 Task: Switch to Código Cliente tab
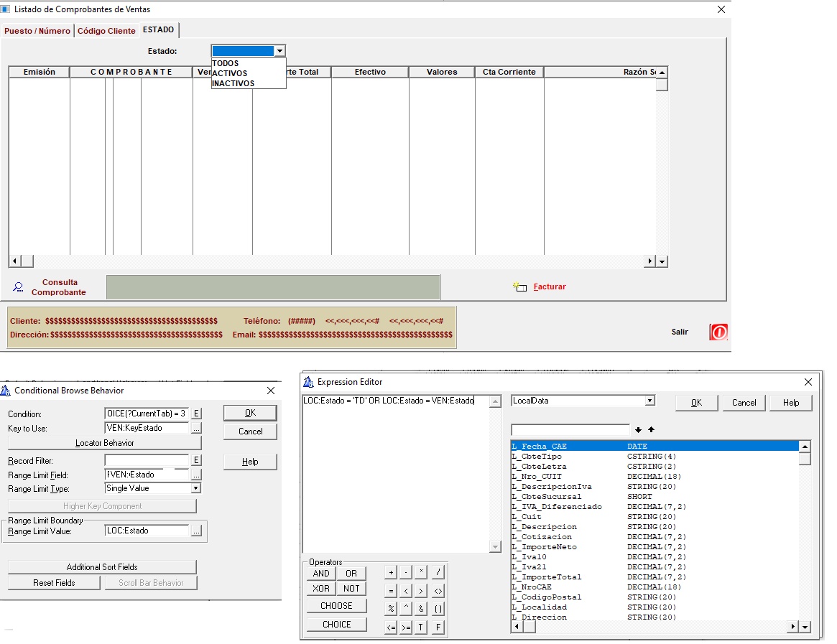pos(106,31)
